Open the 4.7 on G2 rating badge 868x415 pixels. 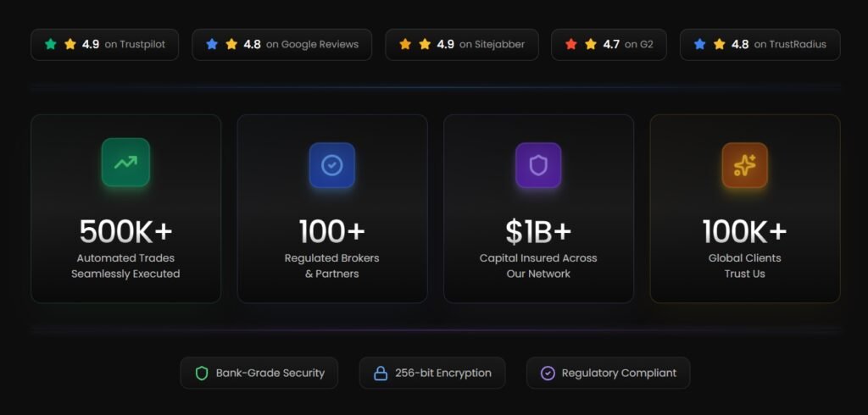pos(608,44)
